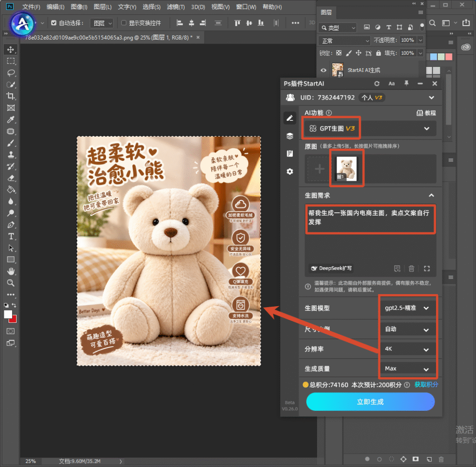Select the Path Selection tool
This screenshot has height=467, width=476.
(x=11, y=248)
